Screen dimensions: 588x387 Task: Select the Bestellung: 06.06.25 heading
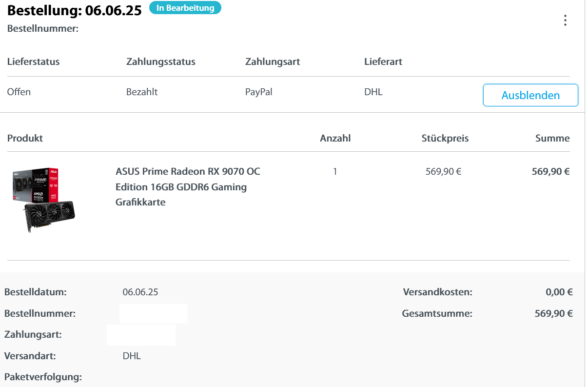(x=75, y=10)
